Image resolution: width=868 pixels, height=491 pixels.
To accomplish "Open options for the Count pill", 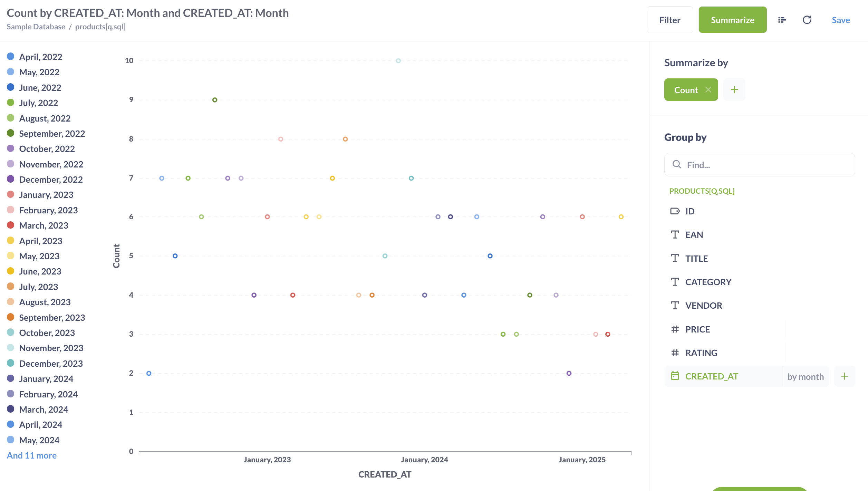I will point(685,89).
